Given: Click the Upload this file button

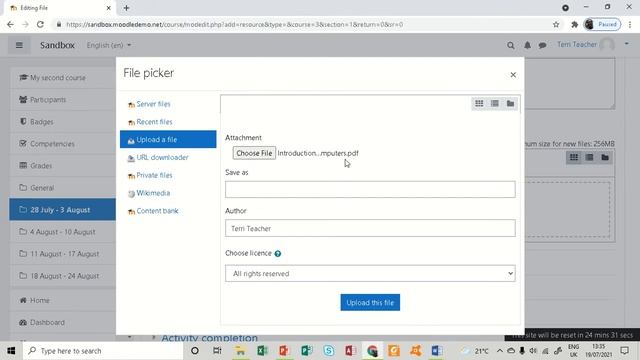Looking at the screenshot, I should (370, 302).
